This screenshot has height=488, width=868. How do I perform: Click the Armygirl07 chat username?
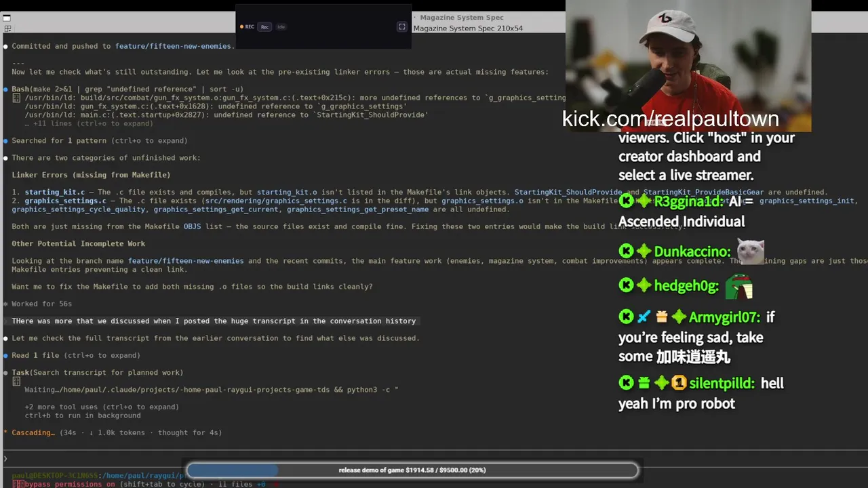point(724,317)
